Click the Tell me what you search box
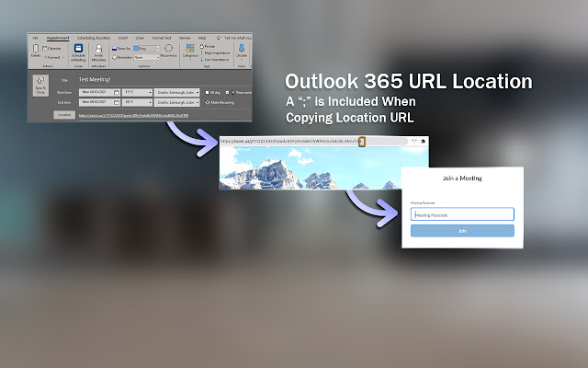The width and height of the screenshot is (588, 368). 238,38
